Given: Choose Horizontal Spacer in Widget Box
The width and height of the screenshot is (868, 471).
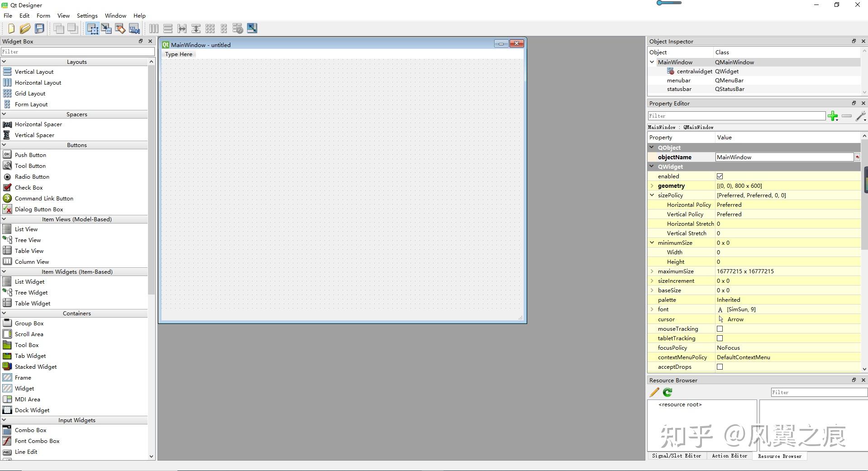Looking at the screenshot, I should [38, 124].
